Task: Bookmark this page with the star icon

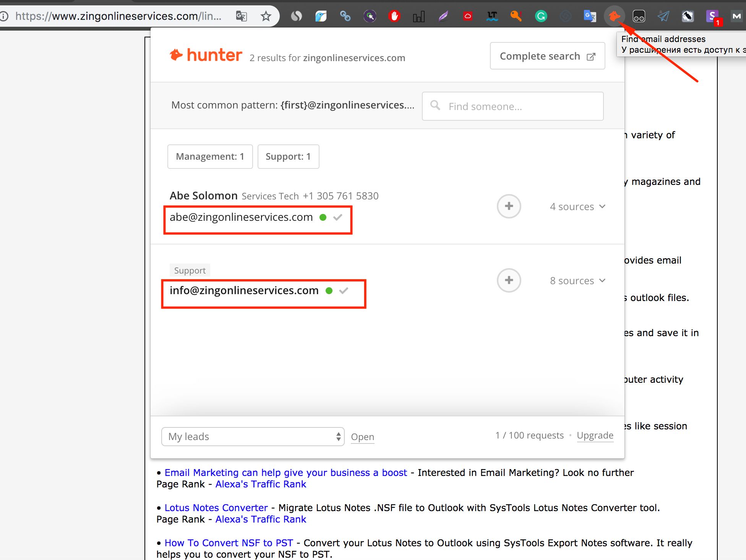Action: point(266,16)
